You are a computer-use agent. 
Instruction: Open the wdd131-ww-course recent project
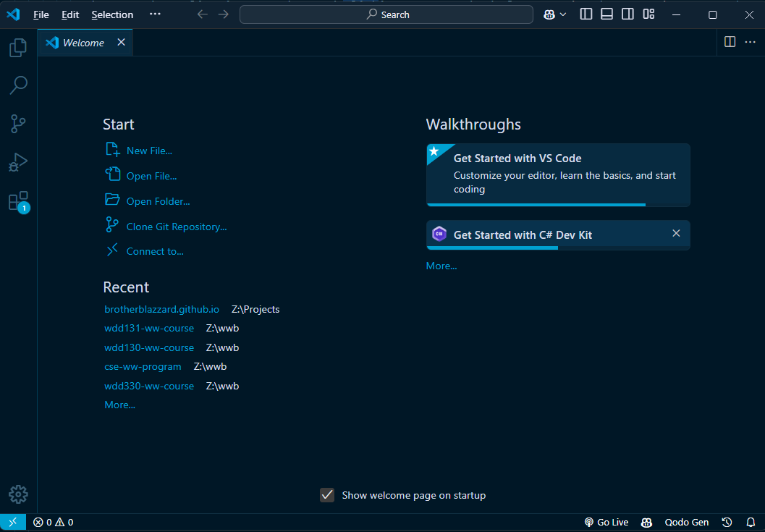[x=149, y=328]
